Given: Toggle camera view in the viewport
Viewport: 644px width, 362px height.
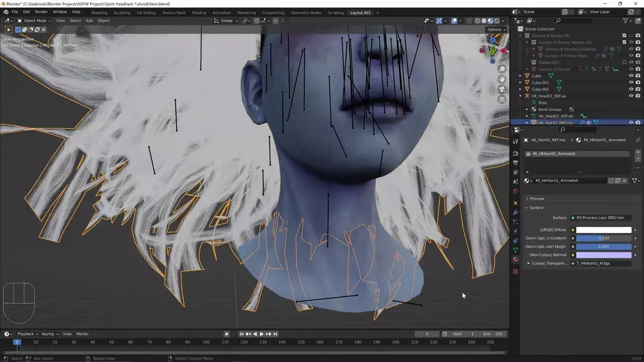Looking at the screenshot, I should click(x=502, y=89).
